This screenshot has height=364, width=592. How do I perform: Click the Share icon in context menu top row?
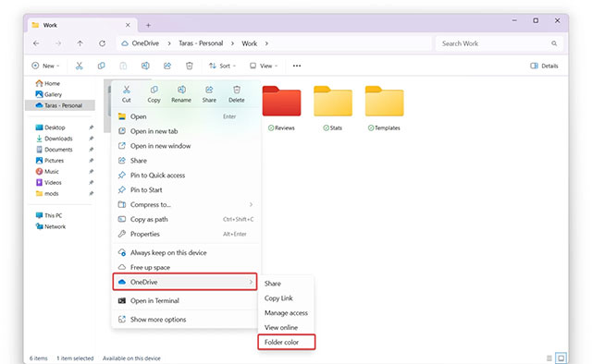click(209, 90)
